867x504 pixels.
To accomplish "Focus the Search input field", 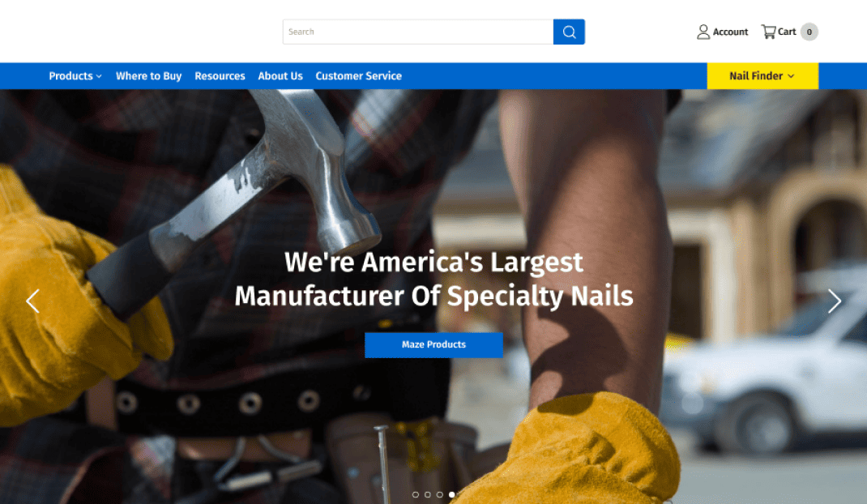I will coord(418,32).
